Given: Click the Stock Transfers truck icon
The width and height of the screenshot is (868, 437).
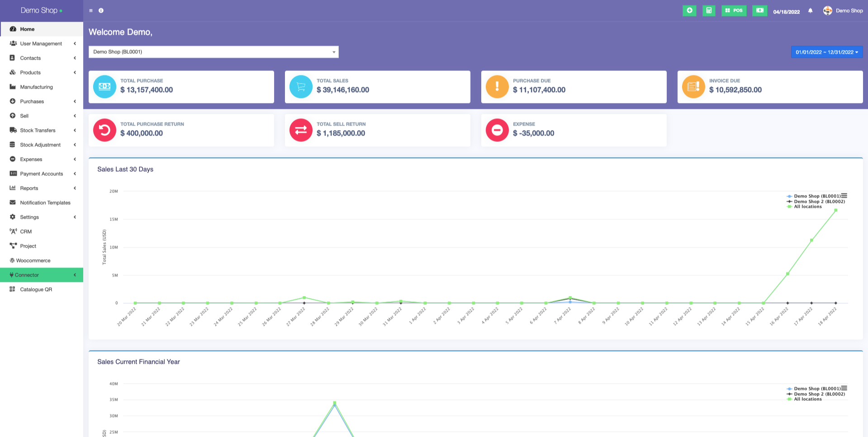Looking at the screenshot, I should [x=13, y=130].
